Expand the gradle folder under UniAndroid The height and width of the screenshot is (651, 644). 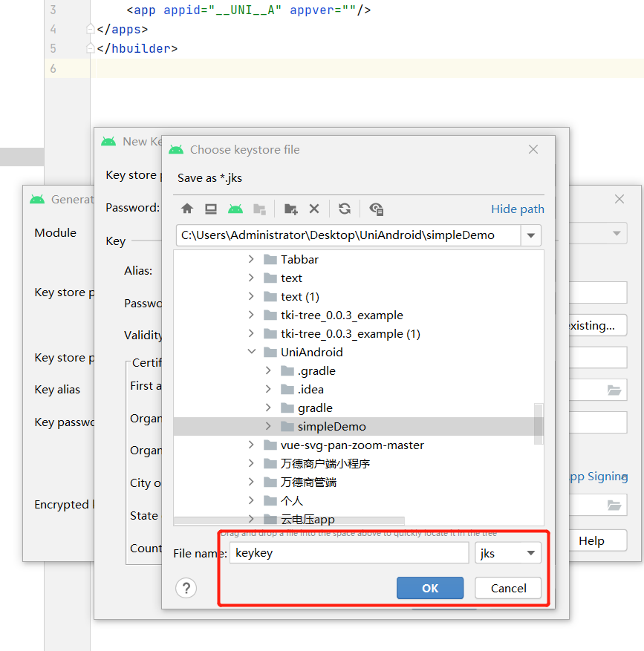[x=268, y=408]
